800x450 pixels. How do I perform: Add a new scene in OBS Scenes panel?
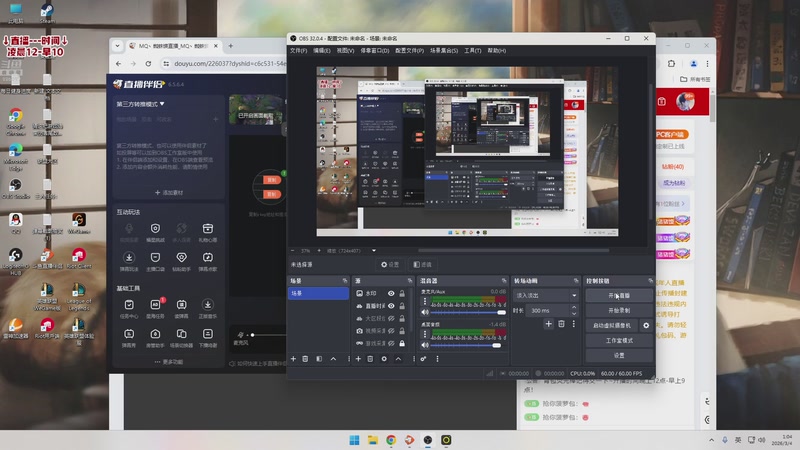point(293,359)
